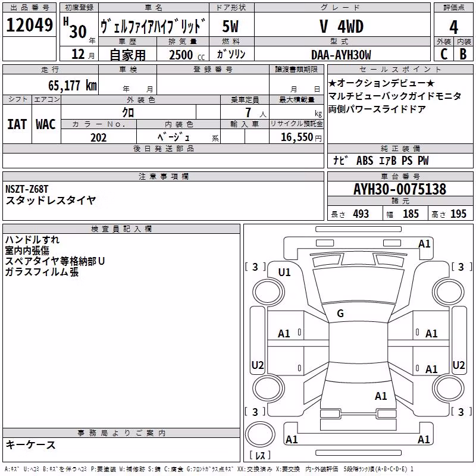Select interior rating B

point(464,54)
